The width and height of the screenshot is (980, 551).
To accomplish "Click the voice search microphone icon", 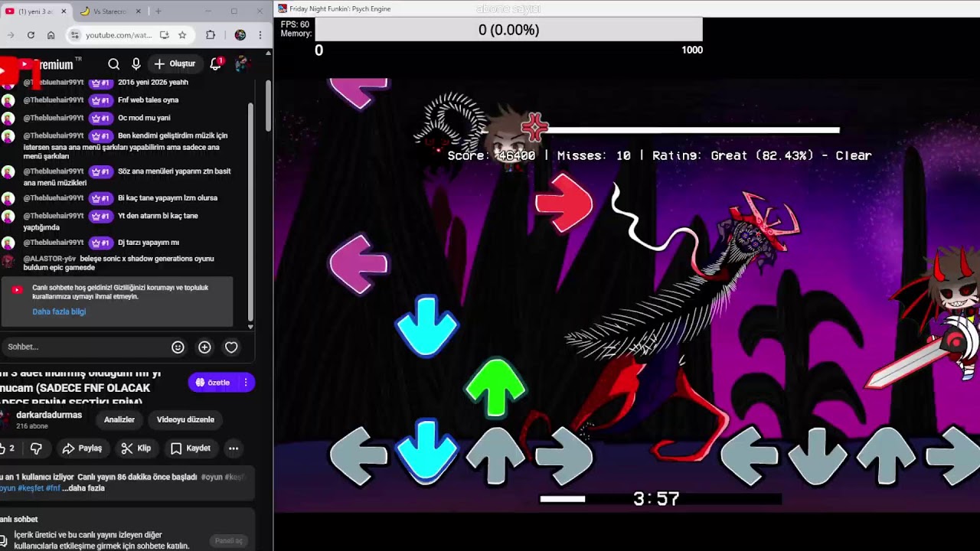I will (136, 64).
